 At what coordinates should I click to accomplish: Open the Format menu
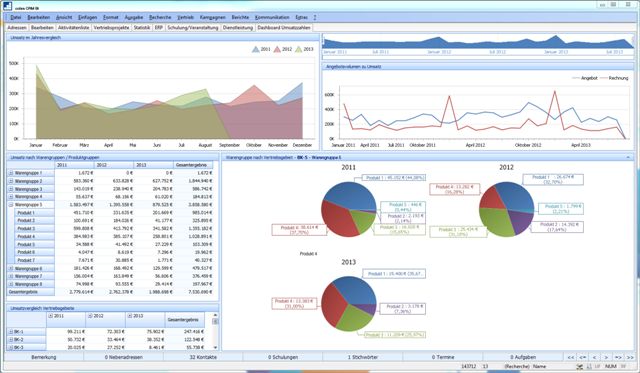click(111, 18)
